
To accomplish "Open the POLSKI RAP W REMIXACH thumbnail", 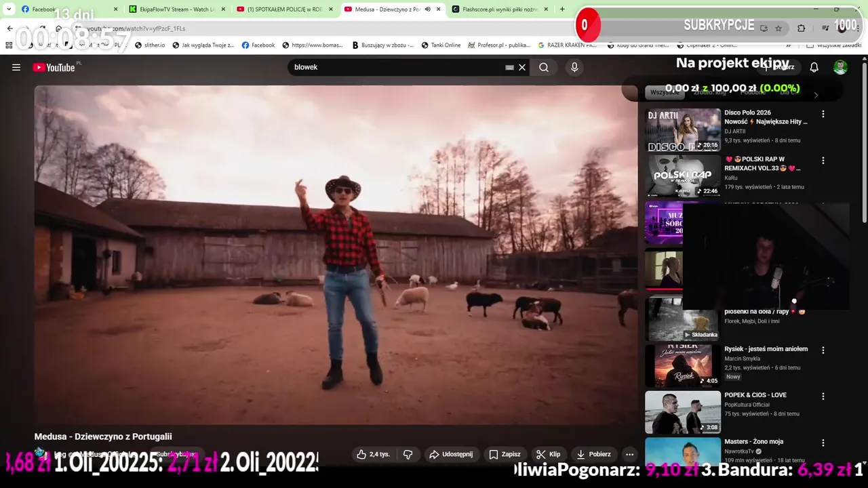I will (683, 176).
